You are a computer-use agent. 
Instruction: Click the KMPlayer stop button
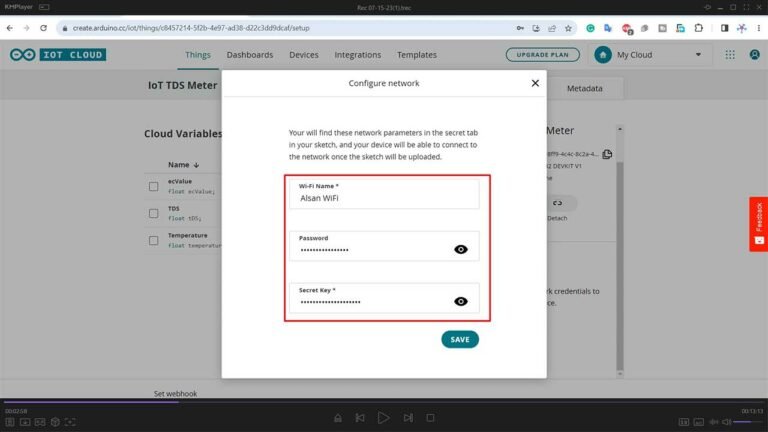[431, 417]
